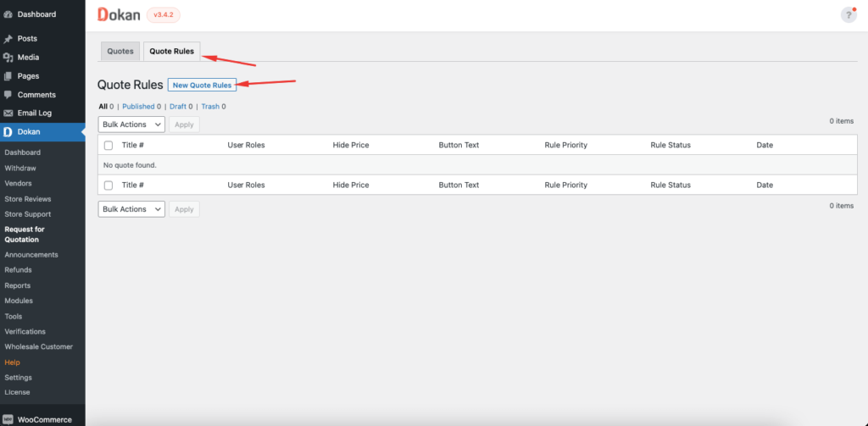Click the WooCommerce icon in sidebar

(8, 419)
